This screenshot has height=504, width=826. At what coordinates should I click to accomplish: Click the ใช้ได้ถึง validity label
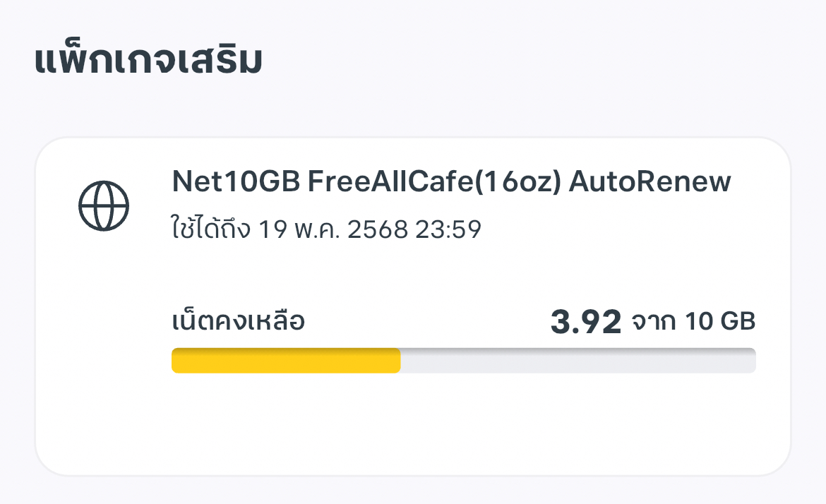click(x=211, y=229)
